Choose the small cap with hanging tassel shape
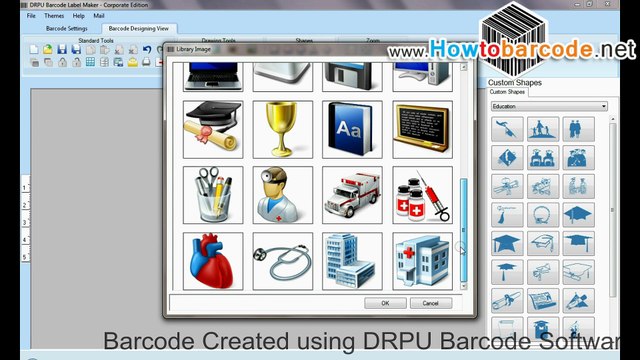The width and height of the screenshot is (640, 360). point(507,272)
